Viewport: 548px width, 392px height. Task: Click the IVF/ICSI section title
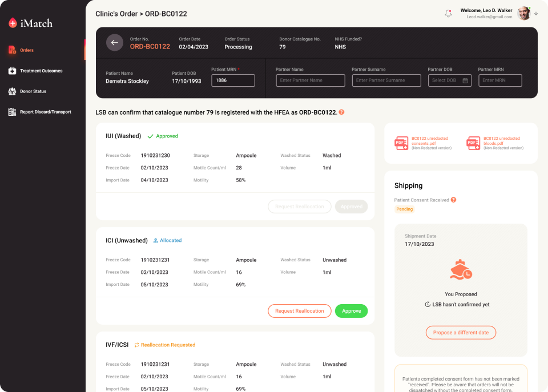tap(117, 345)
